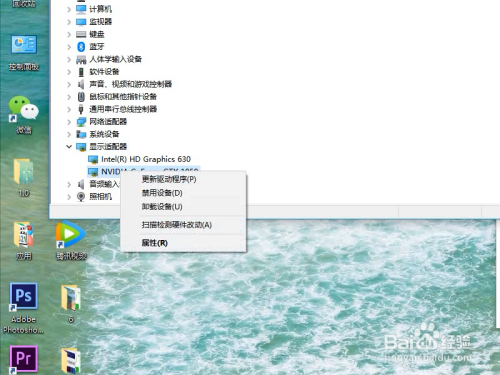
Task: Click the 人体学输入设备 icon
Action: [81, 60]
